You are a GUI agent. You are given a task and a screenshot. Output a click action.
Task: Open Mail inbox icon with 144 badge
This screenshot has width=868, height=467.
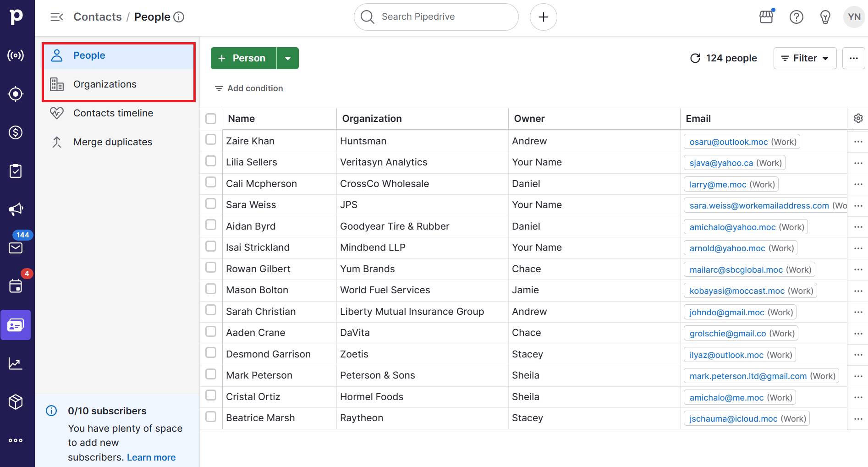16,248
